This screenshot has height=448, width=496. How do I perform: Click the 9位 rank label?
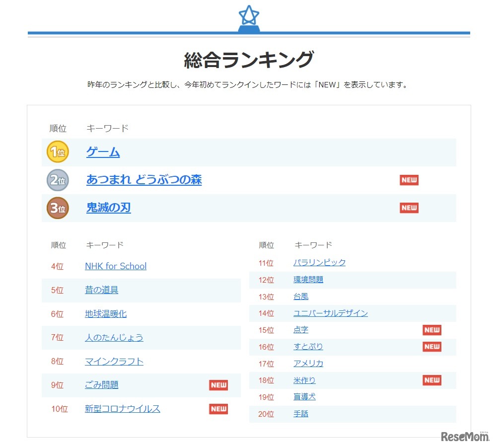[57, 385]
